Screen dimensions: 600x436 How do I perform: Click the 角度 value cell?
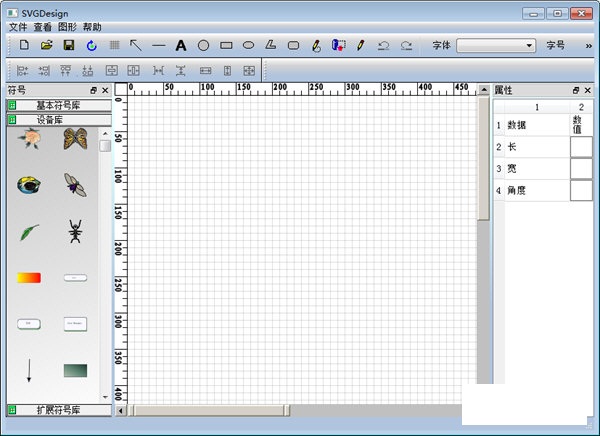pos(581,191)
